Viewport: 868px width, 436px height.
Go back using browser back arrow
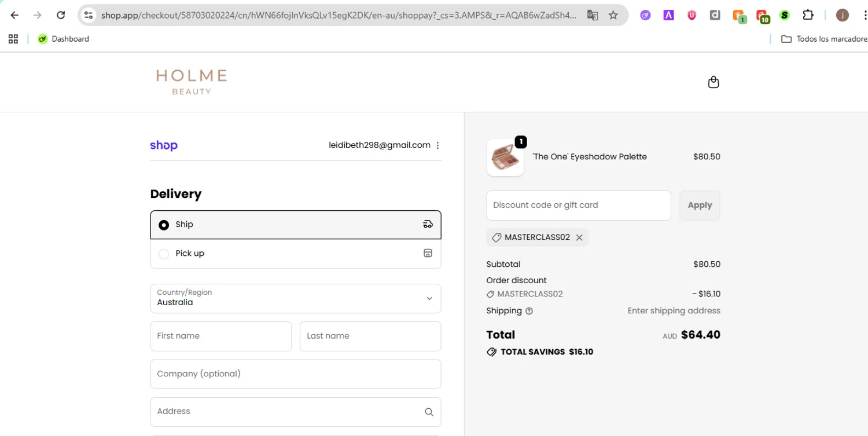pyautogui.click(x=14, y=16)
